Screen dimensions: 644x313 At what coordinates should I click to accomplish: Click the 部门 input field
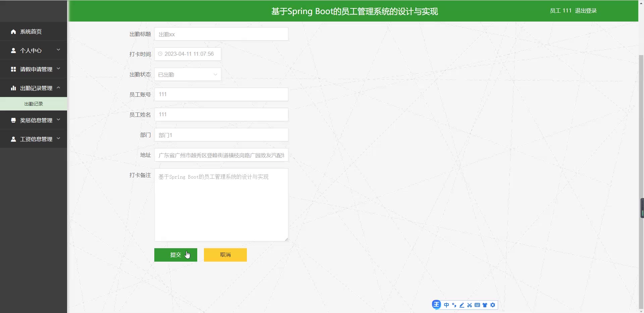(221, 135)
